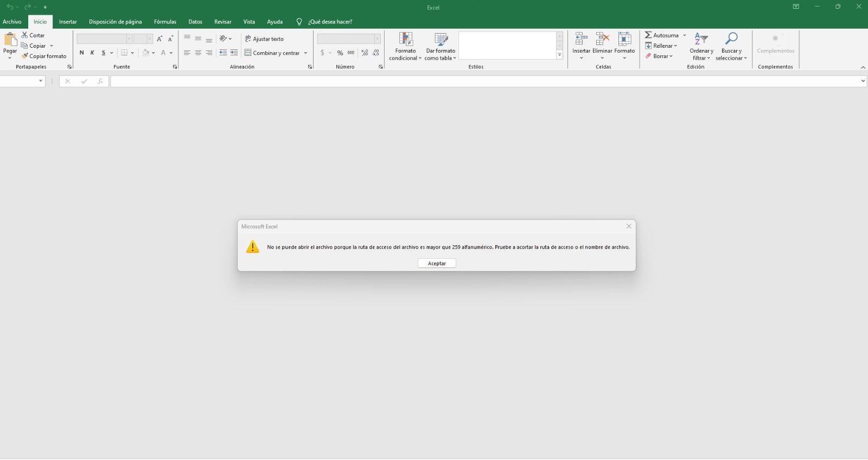Open Formato condicional menu
The width and height of the screenshot is (868, 460).
(x=405, y=46)
